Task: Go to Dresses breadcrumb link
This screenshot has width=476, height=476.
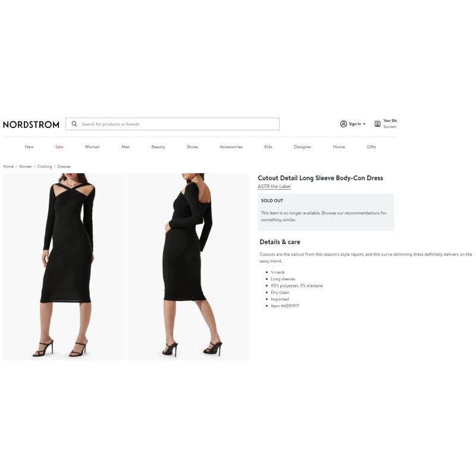Action: coord(64,167)
